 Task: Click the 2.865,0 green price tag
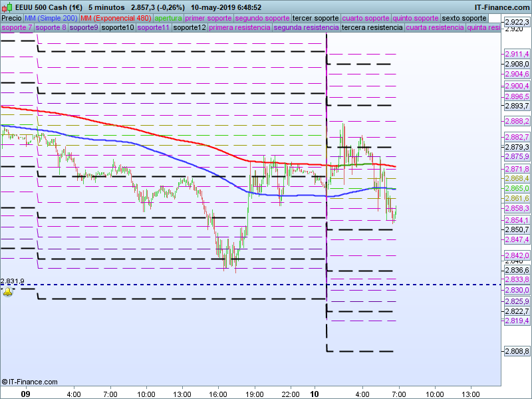tap(517, 188)
